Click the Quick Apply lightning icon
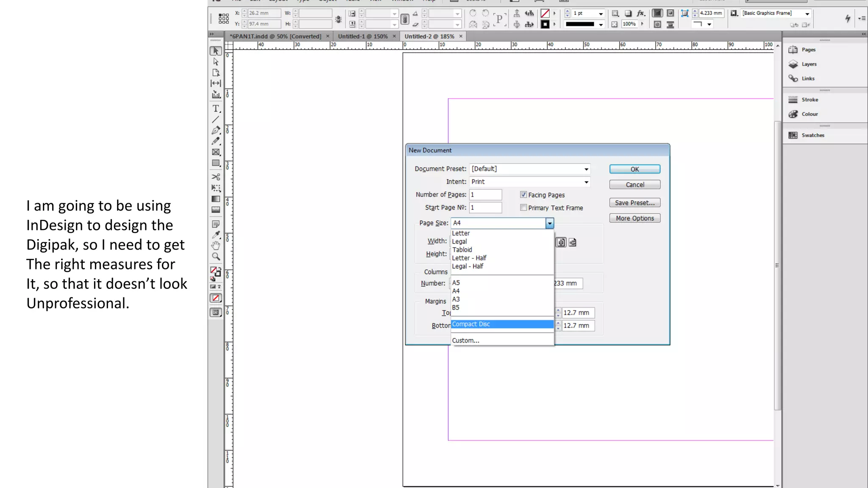The height and width of the screenshot is (488, 868). (847, 18)
